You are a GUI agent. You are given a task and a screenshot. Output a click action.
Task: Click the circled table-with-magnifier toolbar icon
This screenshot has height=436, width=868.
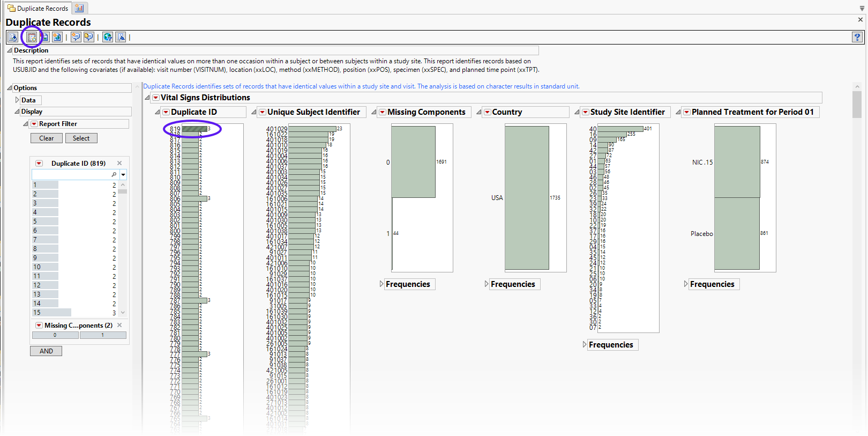(x=32, y=37)
